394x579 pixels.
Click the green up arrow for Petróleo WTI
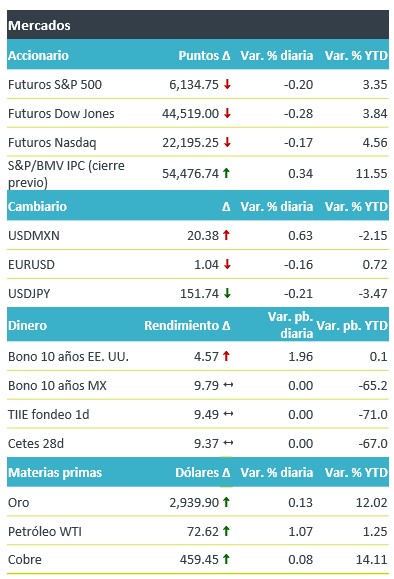[226, 531]
